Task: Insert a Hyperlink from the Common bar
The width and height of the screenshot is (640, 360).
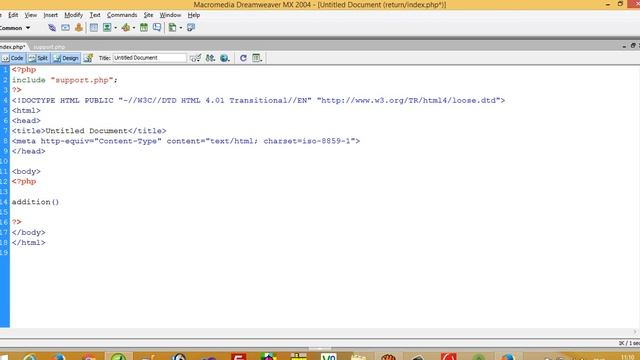Action: 52,28
